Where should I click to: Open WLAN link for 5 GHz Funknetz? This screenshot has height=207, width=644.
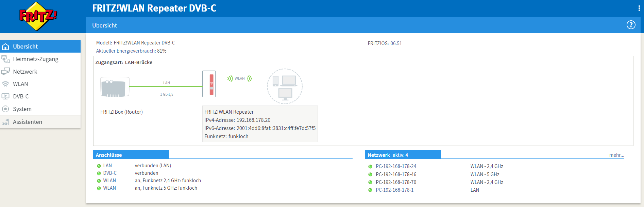click(109, 188)
